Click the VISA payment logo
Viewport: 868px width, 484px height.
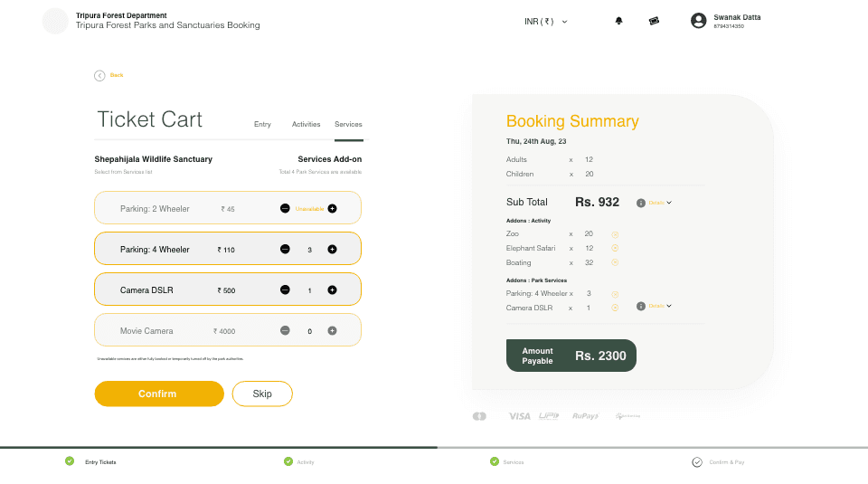click(519, 416)
